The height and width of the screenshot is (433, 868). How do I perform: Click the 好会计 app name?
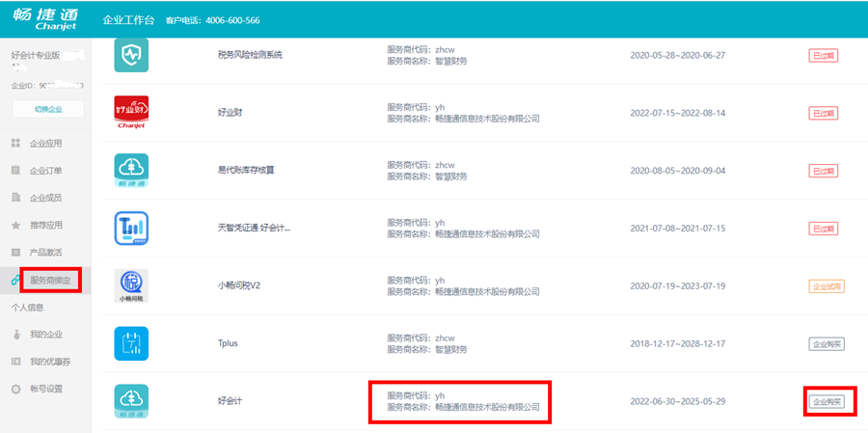coord(231,401)
